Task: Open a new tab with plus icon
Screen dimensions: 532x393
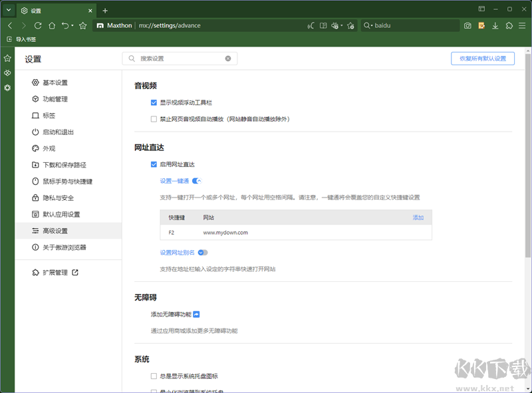Action: pyautogui.click(x=105, y=11)
